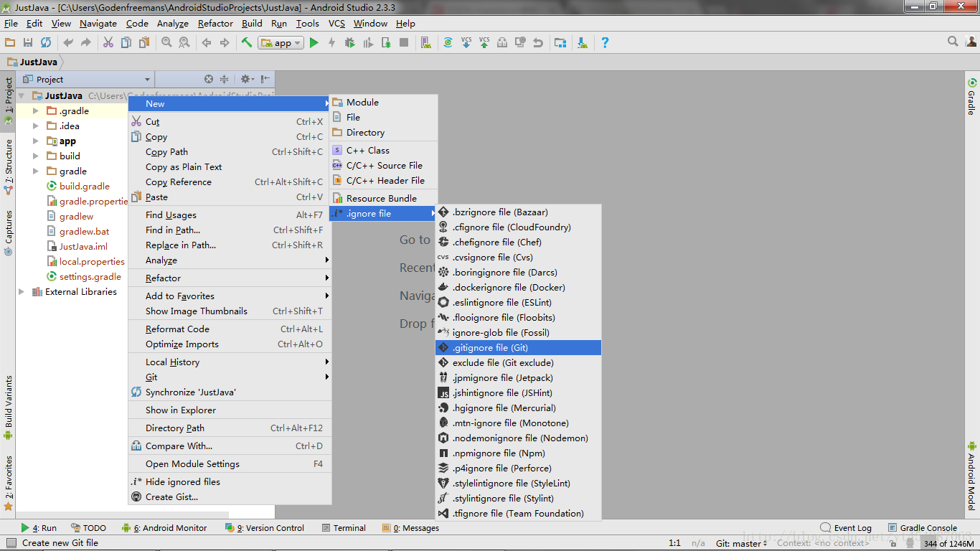Open the app run configuration dropdown
This screenshot has width=980, height=551.
click(x=281, y=43)
